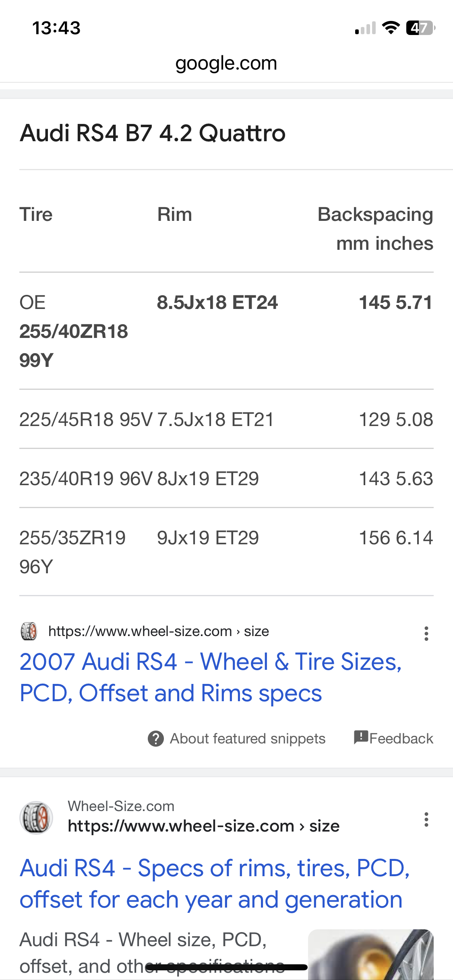Tap the google.com address bar

pyautogui.click(x=226, y=64)
